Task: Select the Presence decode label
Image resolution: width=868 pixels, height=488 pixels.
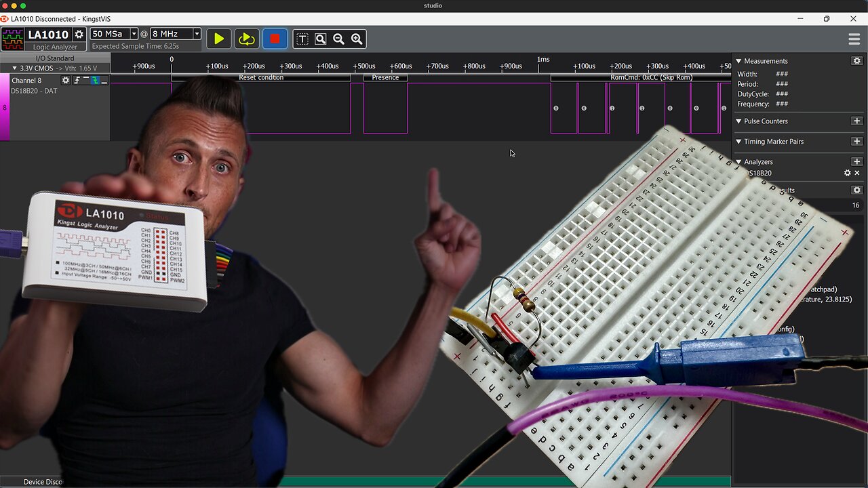Action: click(385, 77)
